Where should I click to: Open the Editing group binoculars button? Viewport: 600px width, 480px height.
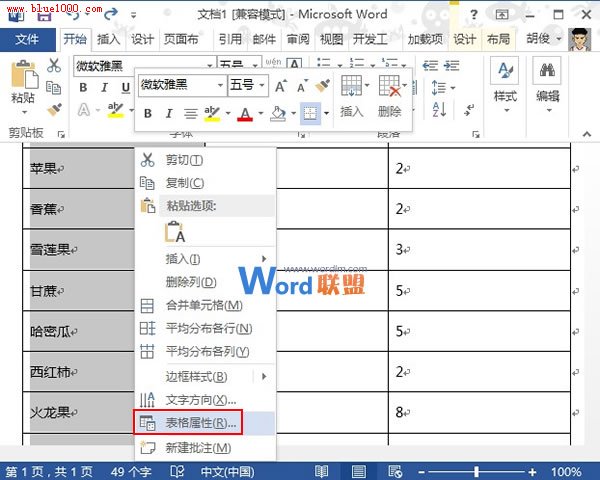[x=547, y=84]
